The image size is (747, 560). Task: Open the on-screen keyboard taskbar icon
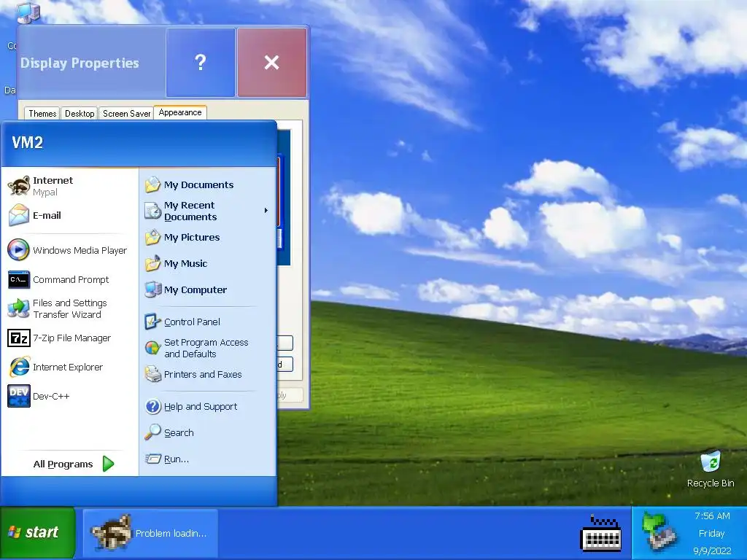pos(601,533)
